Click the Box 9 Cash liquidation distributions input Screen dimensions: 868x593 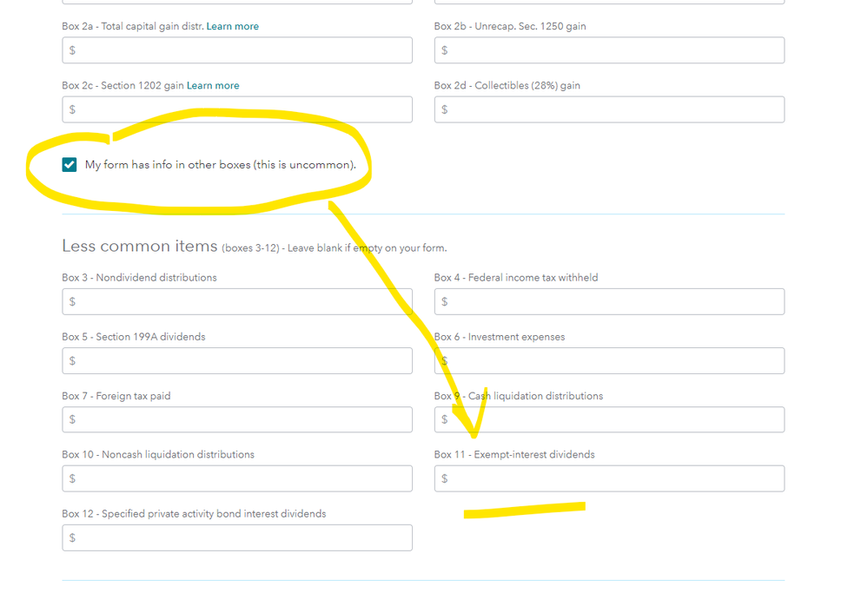[609, 420]
